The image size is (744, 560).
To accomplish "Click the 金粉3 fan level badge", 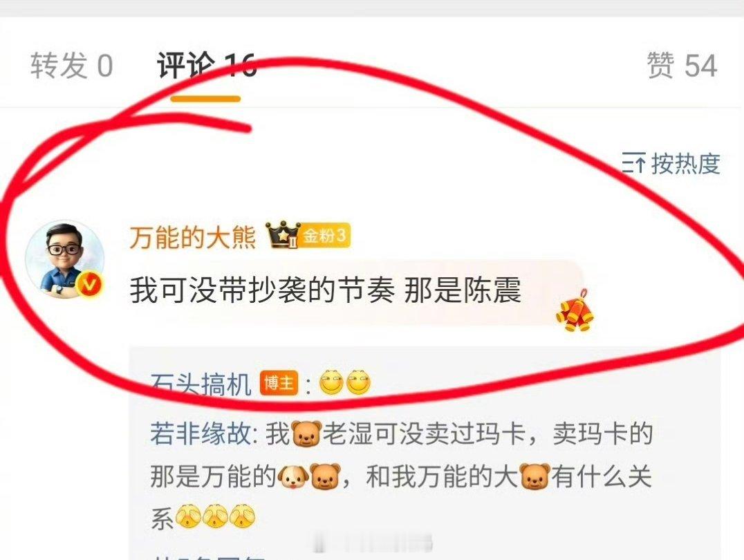I will pos(326,235).
